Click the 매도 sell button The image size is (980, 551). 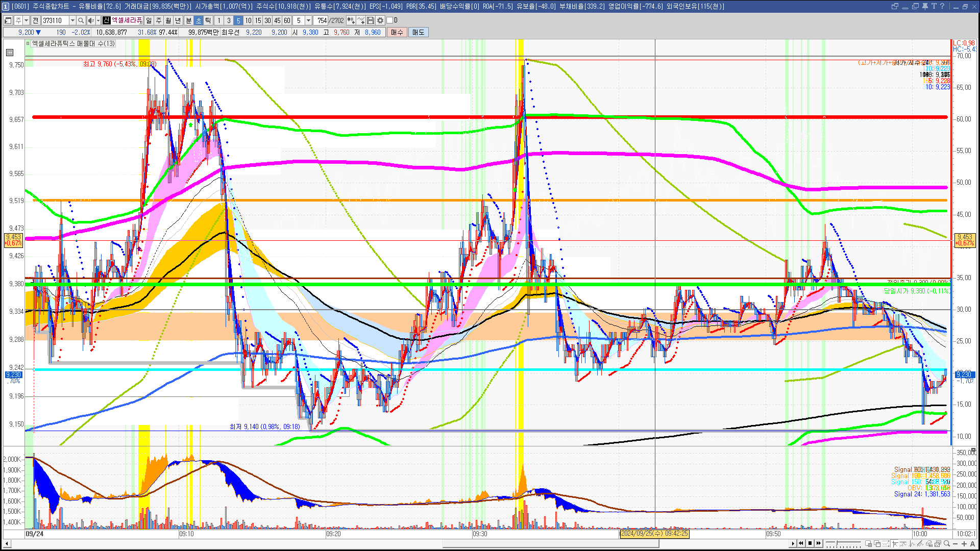coord(419,32)
